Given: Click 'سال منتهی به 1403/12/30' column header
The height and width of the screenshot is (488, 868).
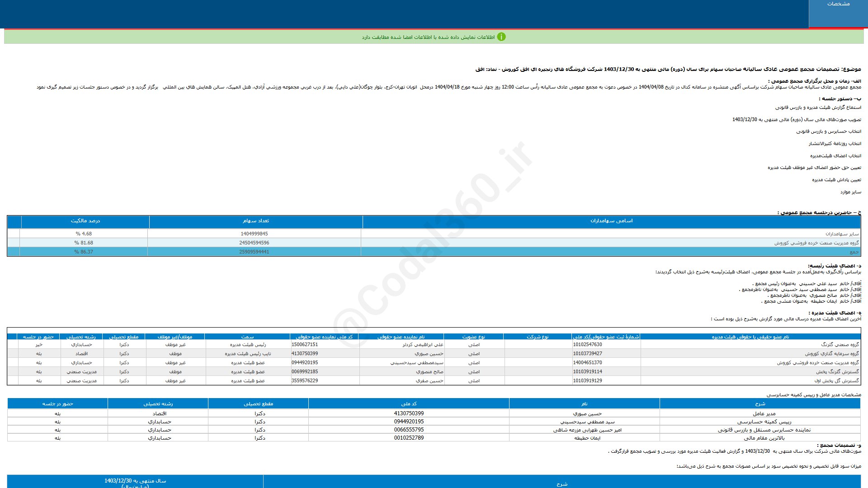Looking at the screenshot, I should 135,481.
